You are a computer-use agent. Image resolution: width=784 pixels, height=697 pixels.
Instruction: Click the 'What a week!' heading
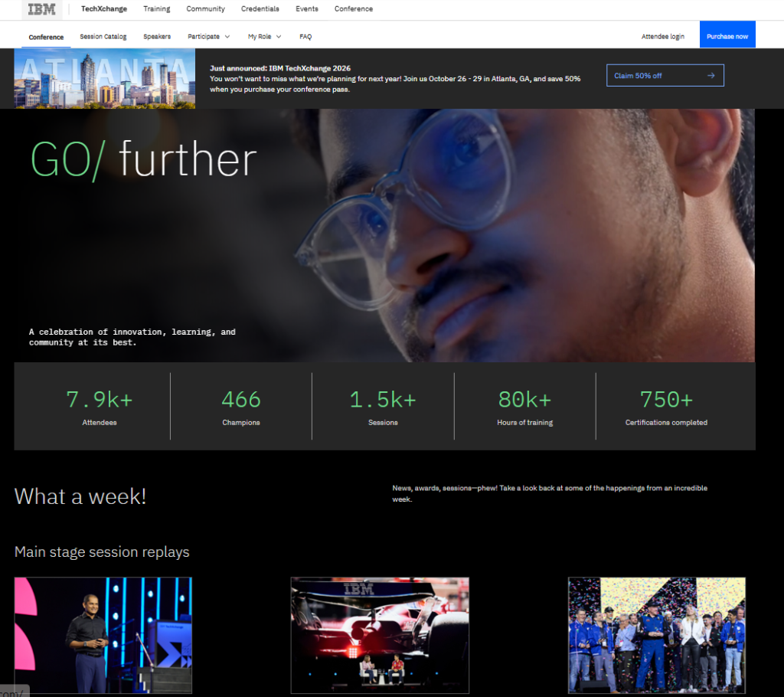(x=80, y=497)
